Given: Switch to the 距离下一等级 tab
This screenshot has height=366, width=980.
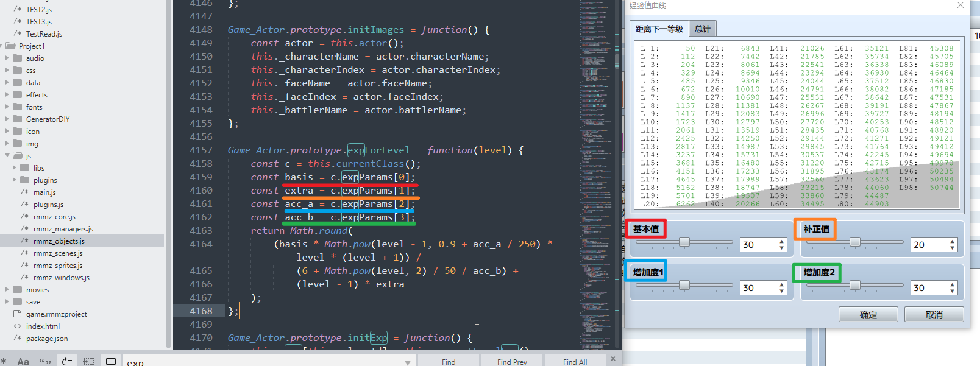Looking at the screenshot, I should point(659,29).
